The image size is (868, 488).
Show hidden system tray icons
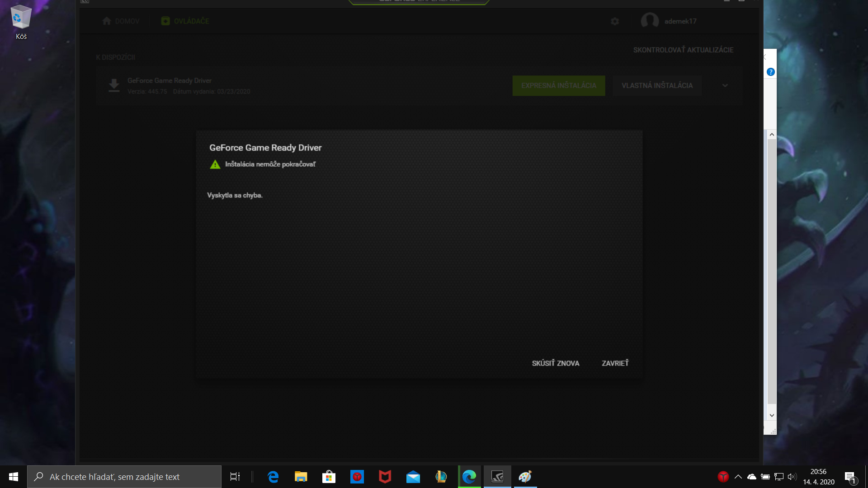738,477
